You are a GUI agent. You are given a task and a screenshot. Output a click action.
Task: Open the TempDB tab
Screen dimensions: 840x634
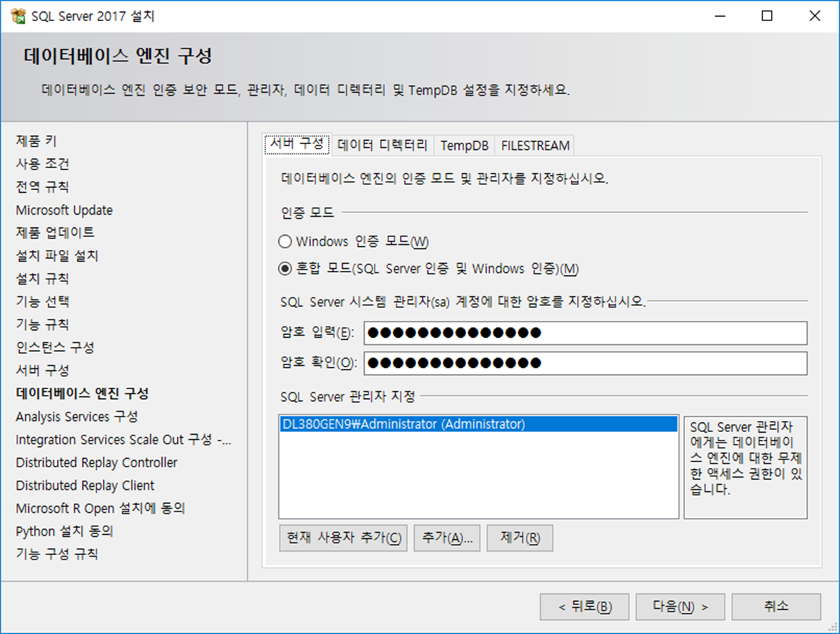tap(465, 145)
